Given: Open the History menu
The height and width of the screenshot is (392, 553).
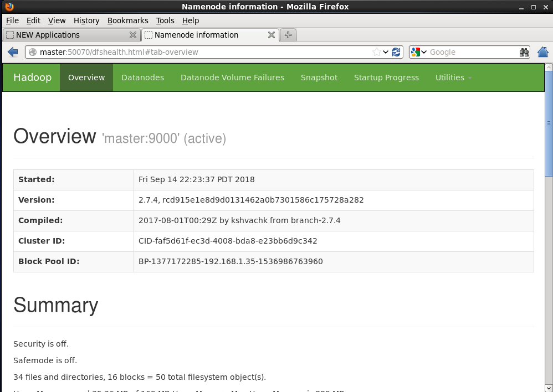Looking at the screenshot, I should pos(86,20).
